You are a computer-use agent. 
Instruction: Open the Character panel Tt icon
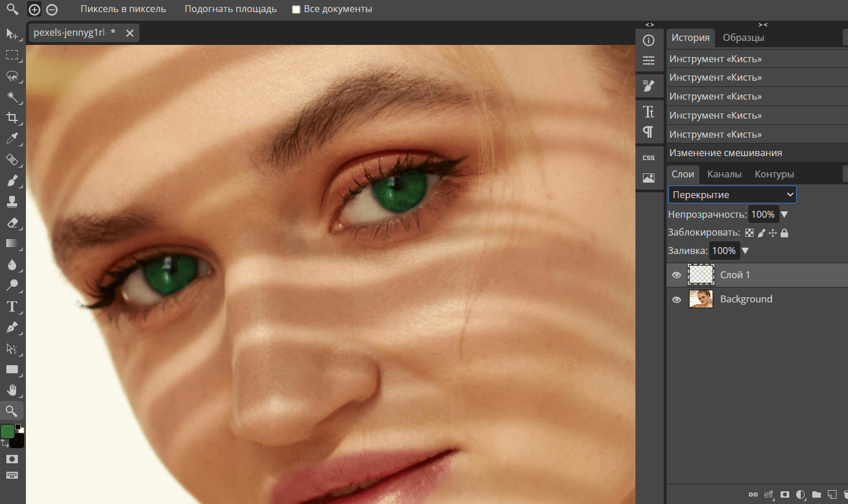(x=649, y=112)
